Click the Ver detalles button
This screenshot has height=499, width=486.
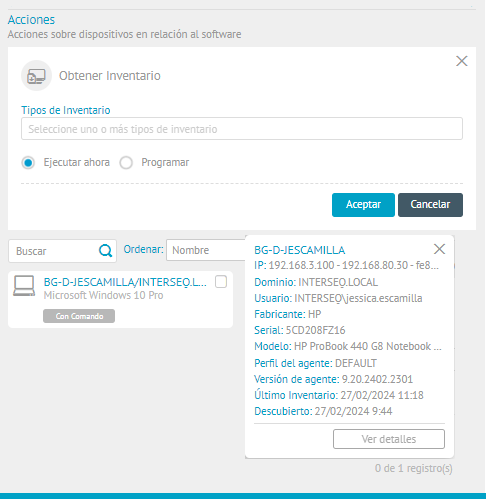coord(389,439)
